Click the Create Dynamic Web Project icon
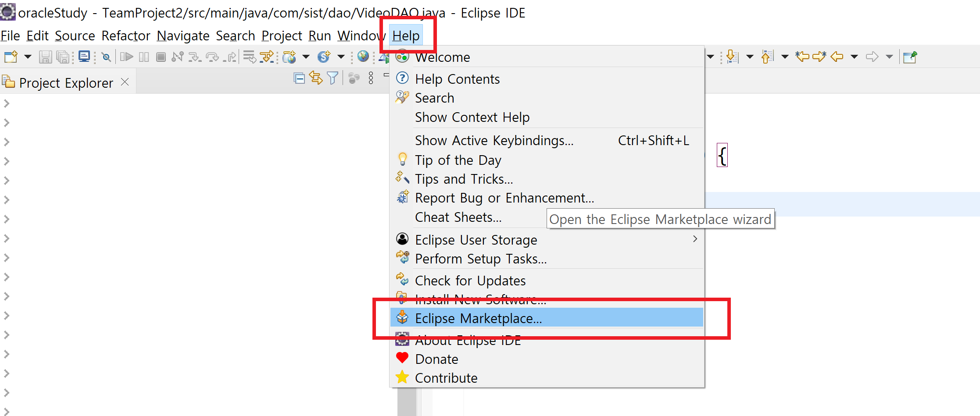The height and width of the screenshot is (416, 980). pyautogui.click(x=290, y=57)
